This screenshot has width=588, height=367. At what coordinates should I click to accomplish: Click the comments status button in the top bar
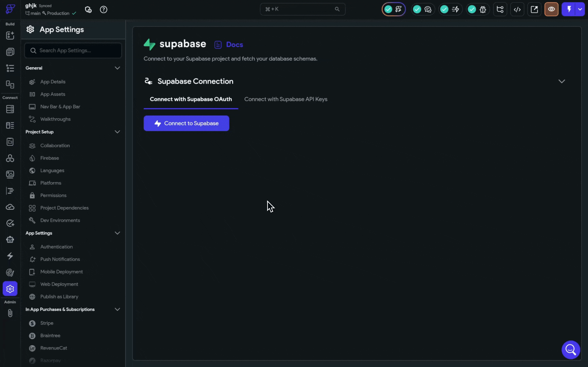coord(423,10)
